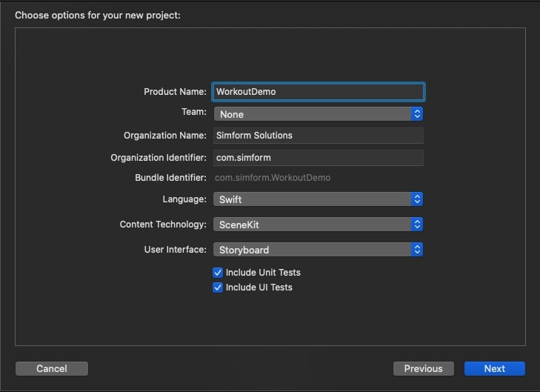The width and height of the screenshot is (540, 392).
Task: Click the Product Name text field
Action: [x=319, y=92]
